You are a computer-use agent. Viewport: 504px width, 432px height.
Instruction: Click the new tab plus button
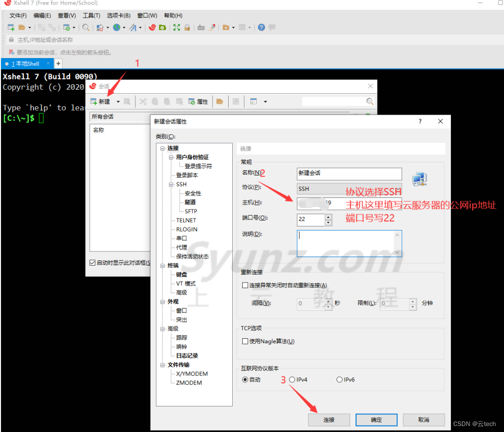click(x=58, y=64)
